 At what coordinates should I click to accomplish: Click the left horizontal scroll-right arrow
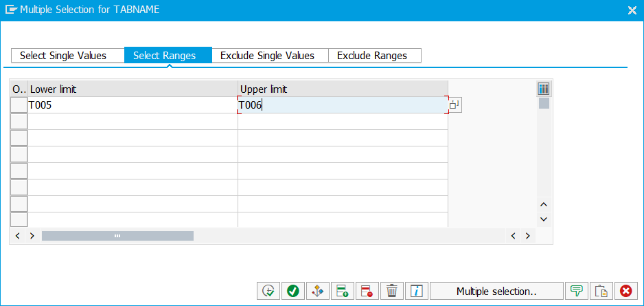click(32, 236)
